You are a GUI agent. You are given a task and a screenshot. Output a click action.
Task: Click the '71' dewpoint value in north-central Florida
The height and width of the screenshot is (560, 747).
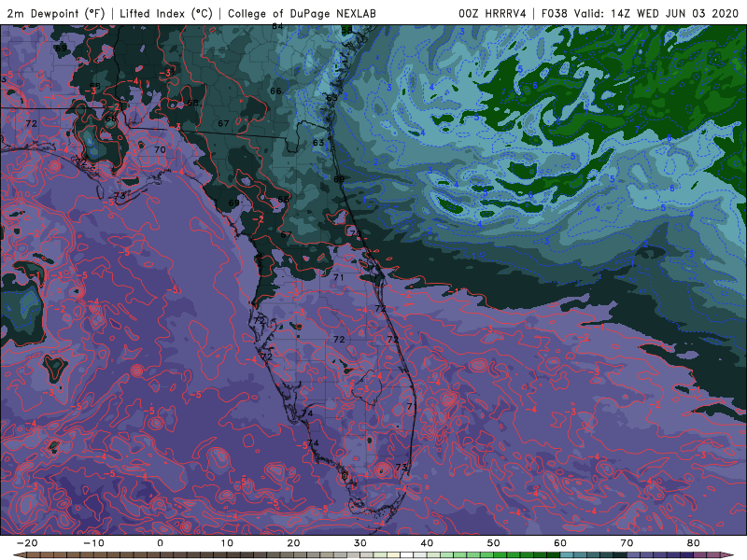(339, 277)
